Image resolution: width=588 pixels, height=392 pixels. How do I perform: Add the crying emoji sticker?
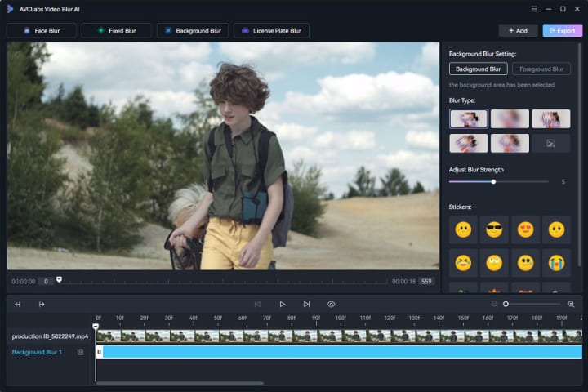pos(556,262)
